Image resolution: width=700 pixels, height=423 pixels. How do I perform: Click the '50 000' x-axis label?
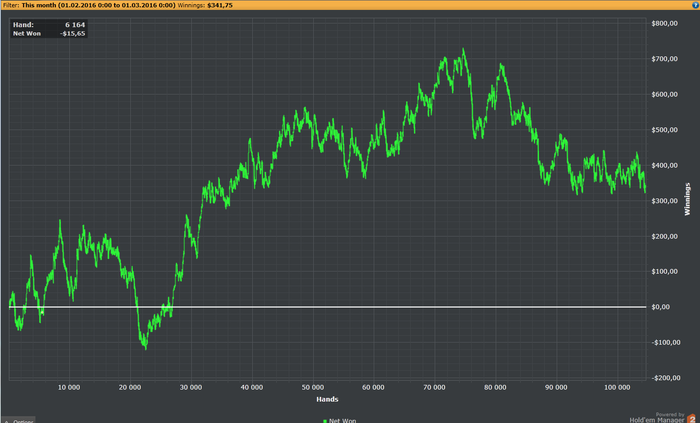[312, 387]
